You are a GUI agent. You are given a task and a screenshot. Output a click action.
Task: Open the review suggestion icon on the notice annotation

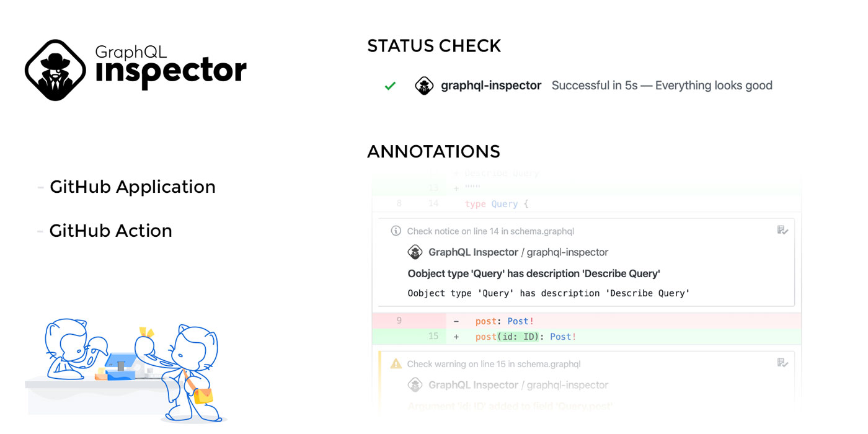[782, 229]
